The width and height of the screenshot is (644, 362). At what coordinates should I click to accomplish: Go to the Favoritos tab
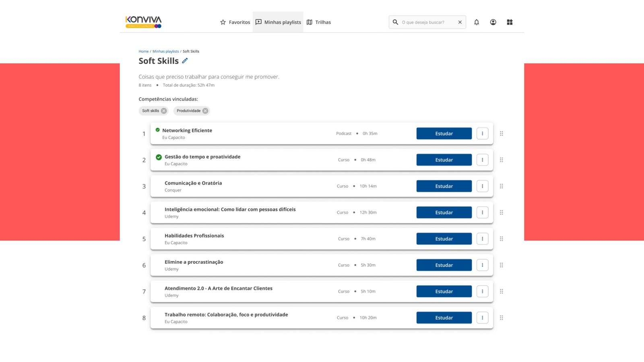[x=235, y=22]
